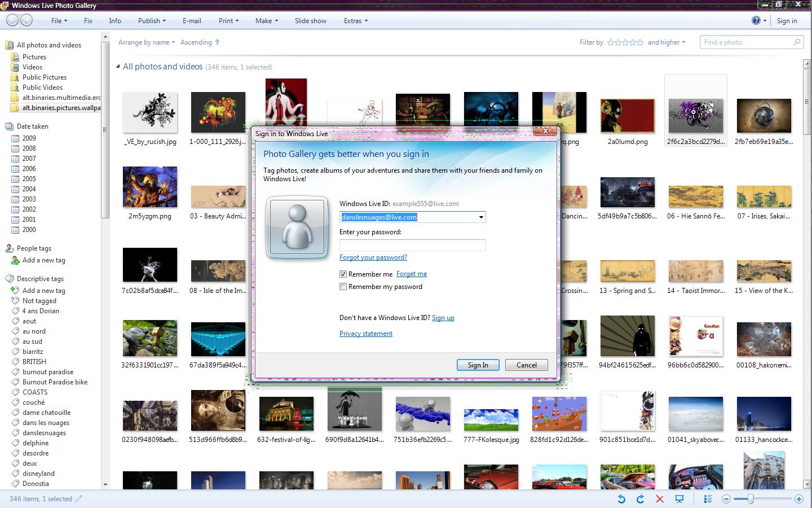
Task: Zoom out thumbnails with minus icon
Action: point(726,499)
